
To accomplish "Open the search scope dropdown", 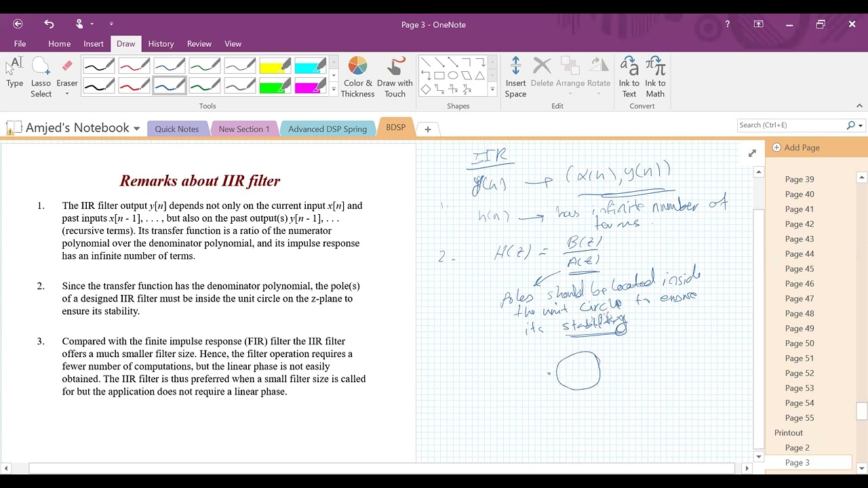I will pos(861,125).
